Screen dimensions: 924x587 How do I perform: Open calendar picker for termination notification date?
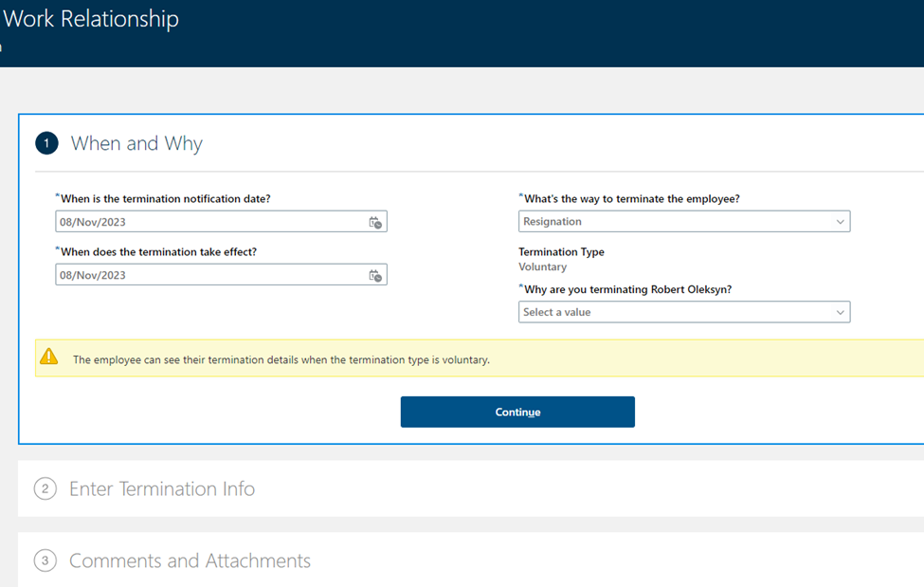[375, 223]
